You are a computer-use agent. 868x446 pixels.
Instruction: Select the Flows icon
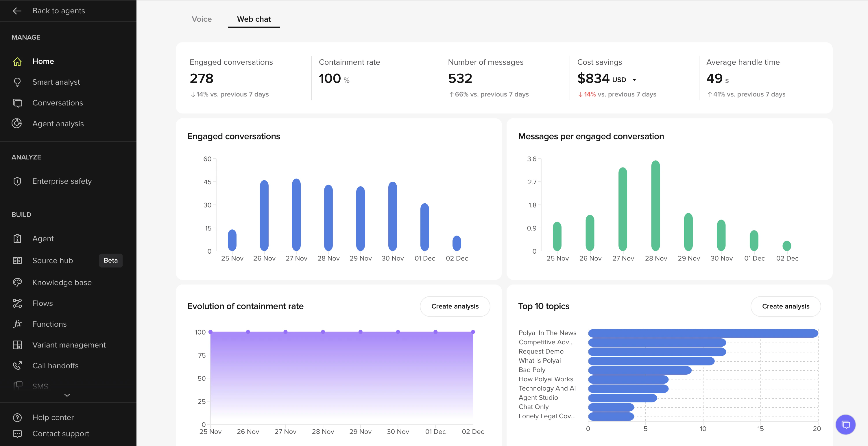pos(17,303)
